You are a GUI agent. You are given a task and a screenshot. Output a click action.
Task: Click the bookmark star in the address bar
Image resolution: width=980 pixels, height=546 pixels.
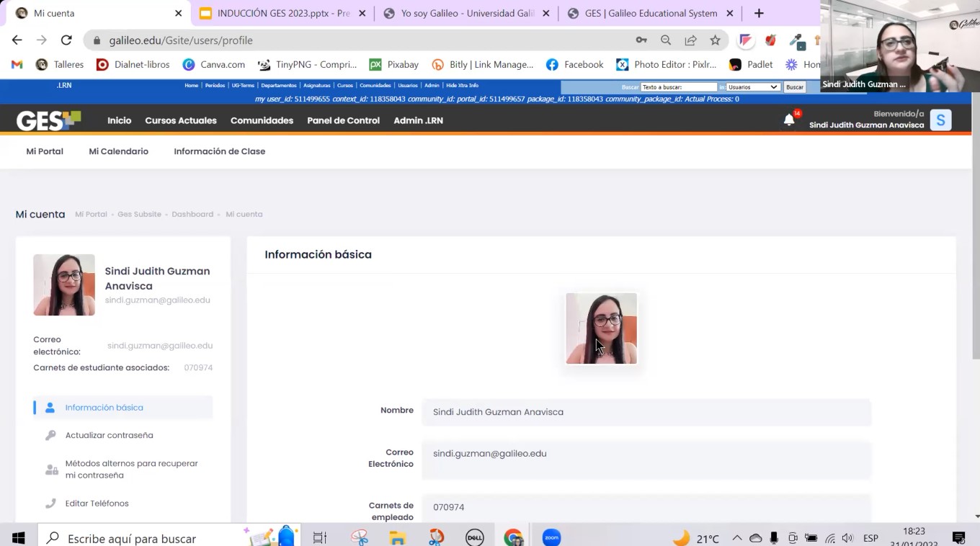(715, 40)
